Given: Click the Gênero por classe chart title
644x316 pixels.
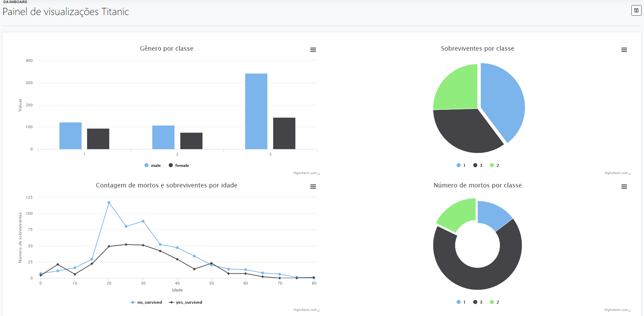Looking at the screenshot, I should click(167, 49).
